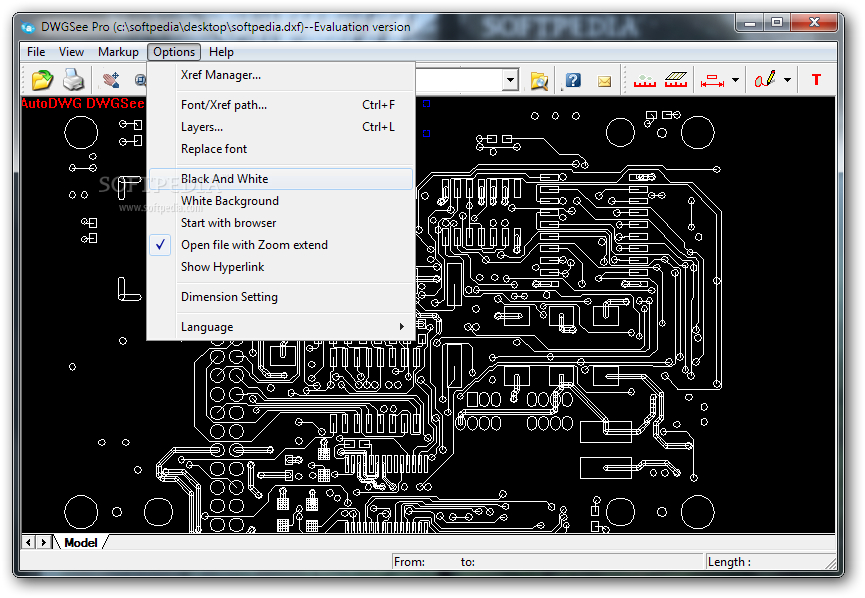Image resolution: width=865 pixels, height=598 pixels.
Task: Click the Open file folder icon
Action: pos(42,80)
